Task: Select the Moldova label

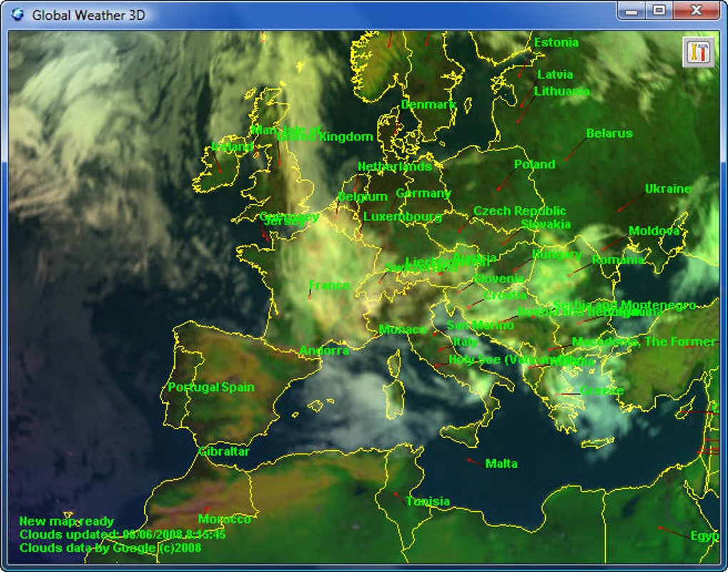Action: click(x=654, y=231)
